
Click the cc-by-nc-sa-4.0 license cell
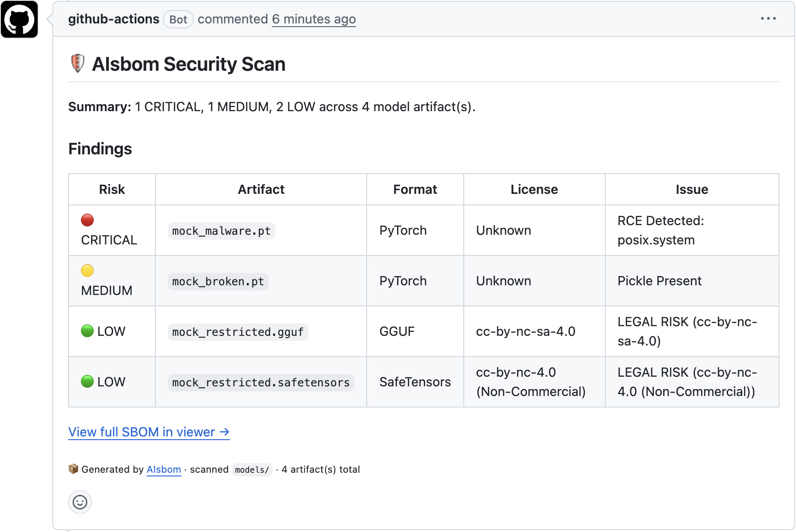[534, 331]
